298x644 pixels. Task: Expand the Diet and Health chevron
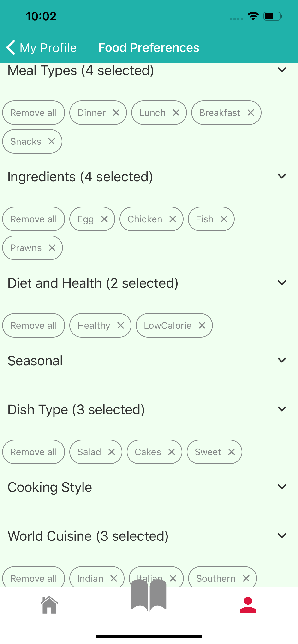coord(282,283)
